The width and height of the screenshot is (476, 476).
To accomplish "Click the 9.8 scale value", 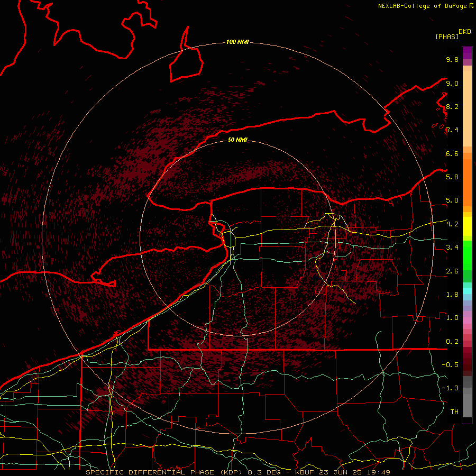I will tap(452, 59).
